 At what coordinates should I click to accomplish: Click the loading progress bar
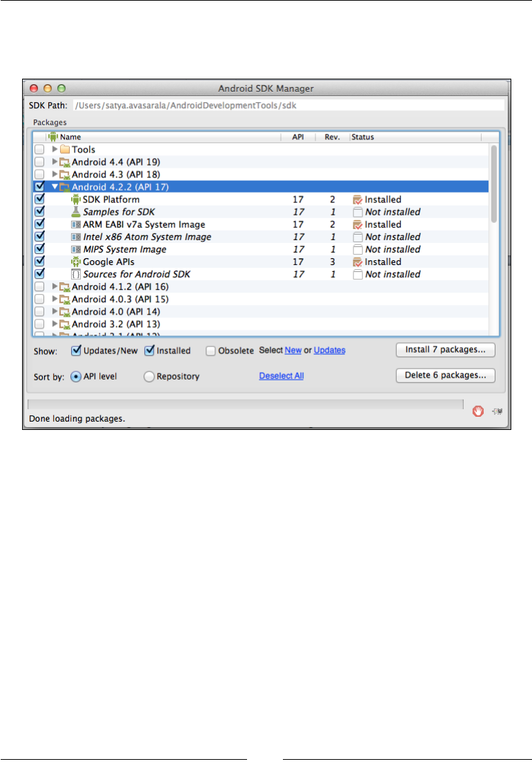(246, 404)
